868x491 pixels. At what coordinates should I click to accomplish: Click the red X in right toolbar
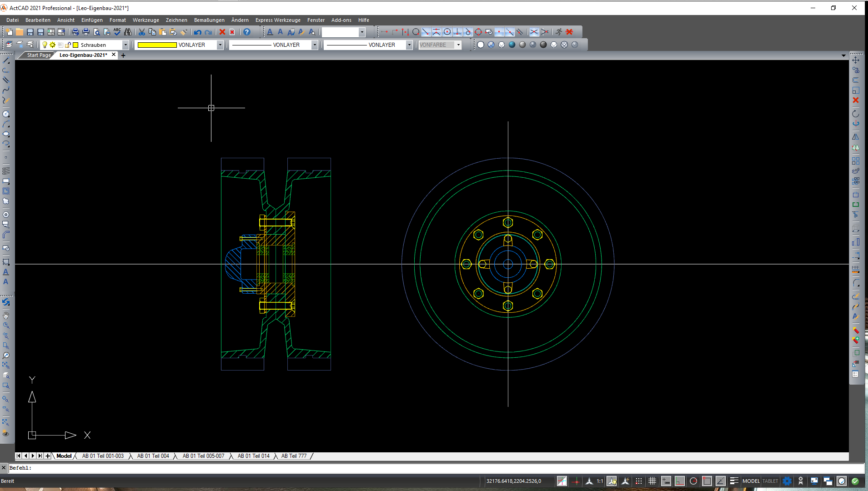click(856, 100)
